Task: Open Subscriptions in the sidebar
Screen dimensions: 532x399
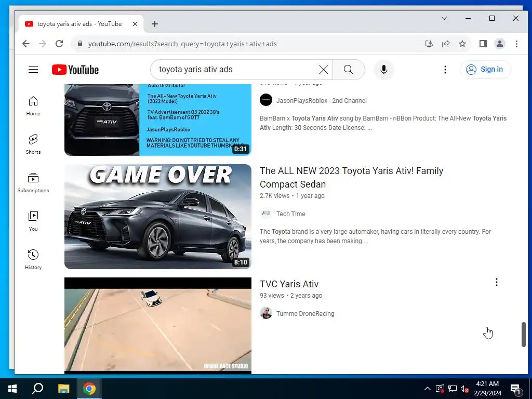Action: (33, 183)
